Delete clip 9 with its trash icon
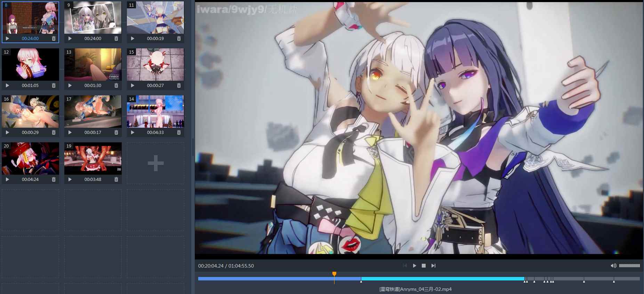The width and height of the screenshot is (644, 294). (116, 39)
